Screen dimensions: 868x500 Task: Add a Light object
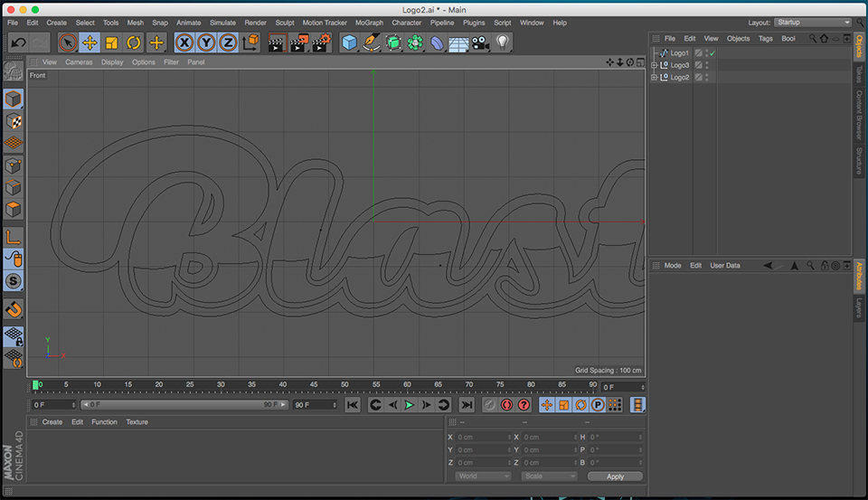coord(502,42)
